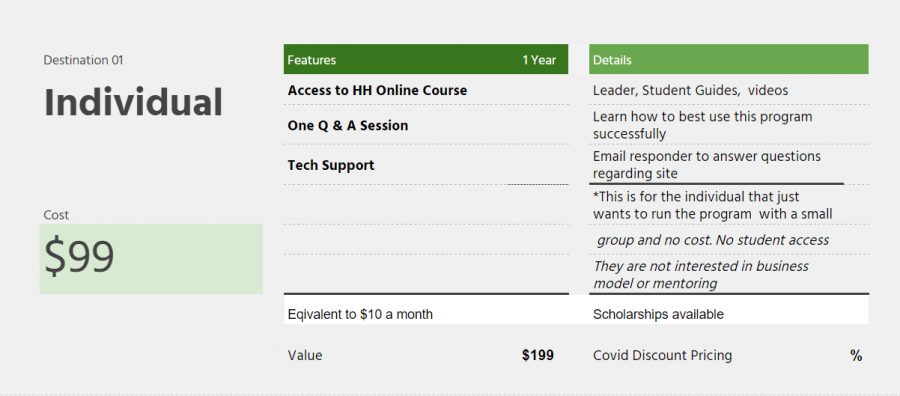Select the Individual plan heading
900x396 pixels.
pos(133,103)
